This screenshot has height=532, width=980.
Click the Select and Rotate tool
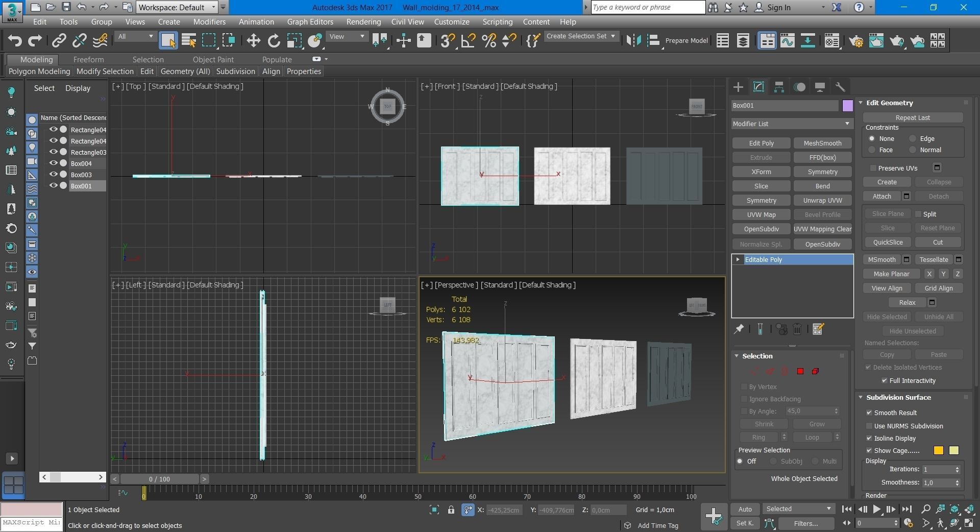pos(274,41)
